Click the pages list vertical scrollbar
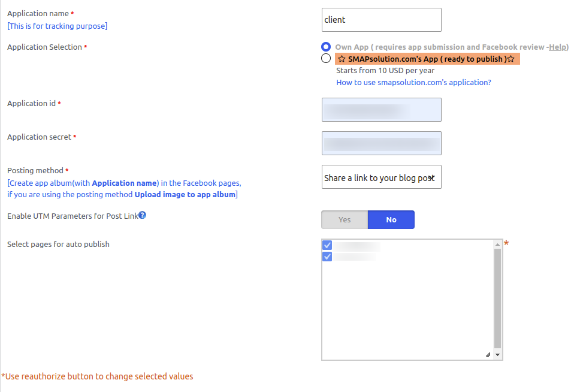Image resolution: width=577 pixels, height=392 pixels. click(497, 298)
